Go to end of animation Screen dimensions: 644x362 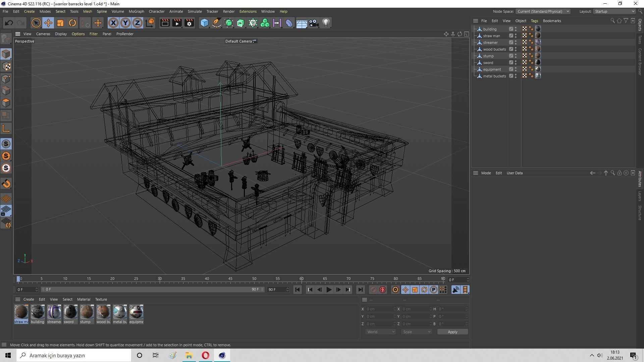360,290
